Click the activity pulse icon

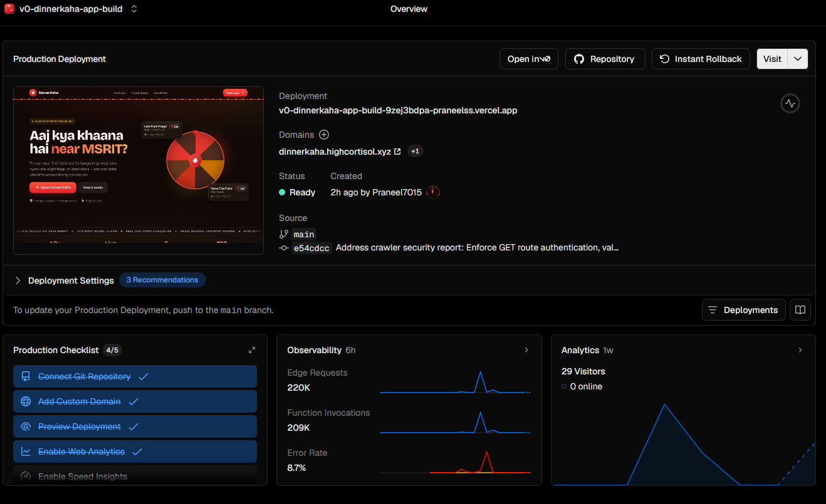click(x=790, y=103)
